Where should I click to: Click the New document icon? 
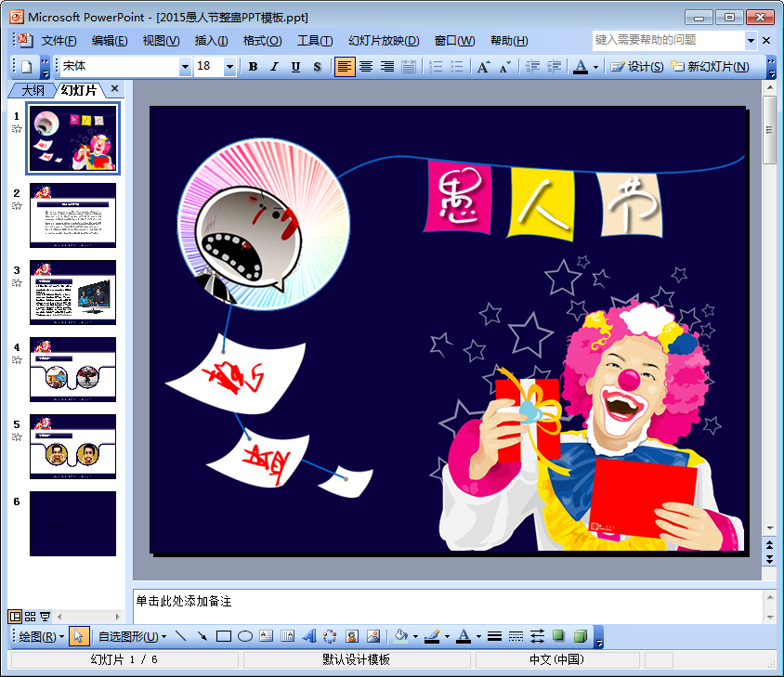[27, 67]
